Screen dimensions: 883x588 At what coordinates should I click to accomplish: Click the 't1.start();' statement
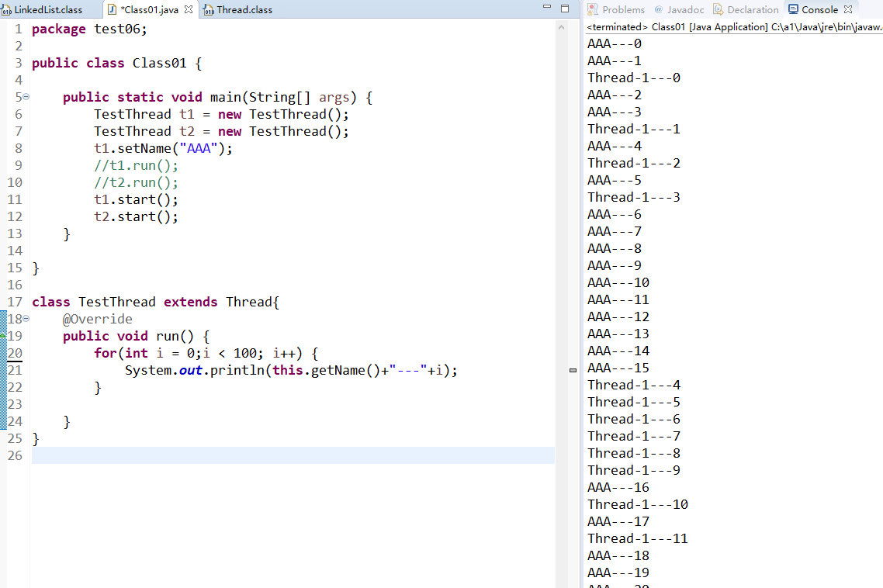point(136,199)
